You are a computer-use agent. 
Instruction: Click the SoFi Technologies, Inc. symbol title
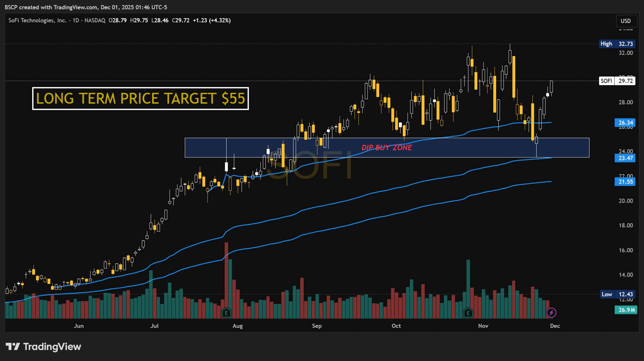pos(37,20)
